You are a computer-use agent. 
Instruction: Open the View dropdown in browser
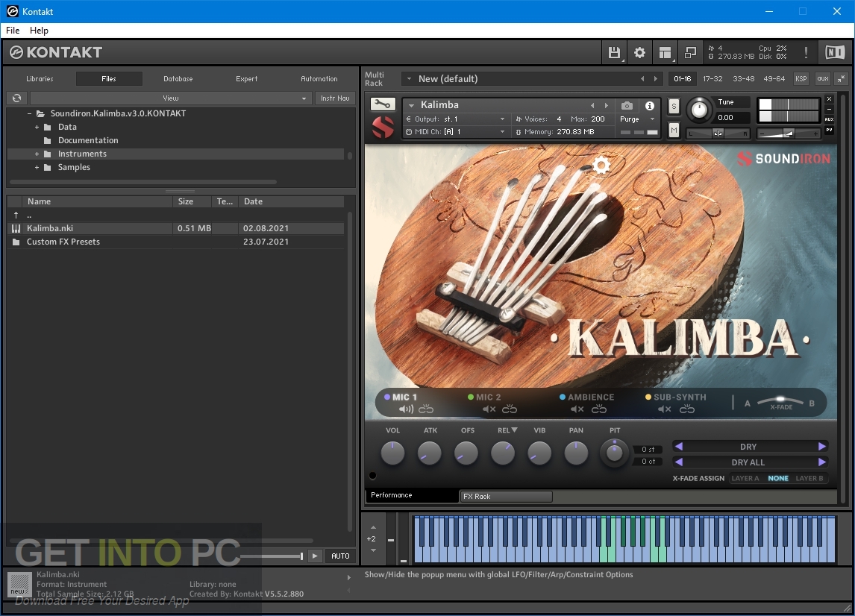tap(171, 98)
